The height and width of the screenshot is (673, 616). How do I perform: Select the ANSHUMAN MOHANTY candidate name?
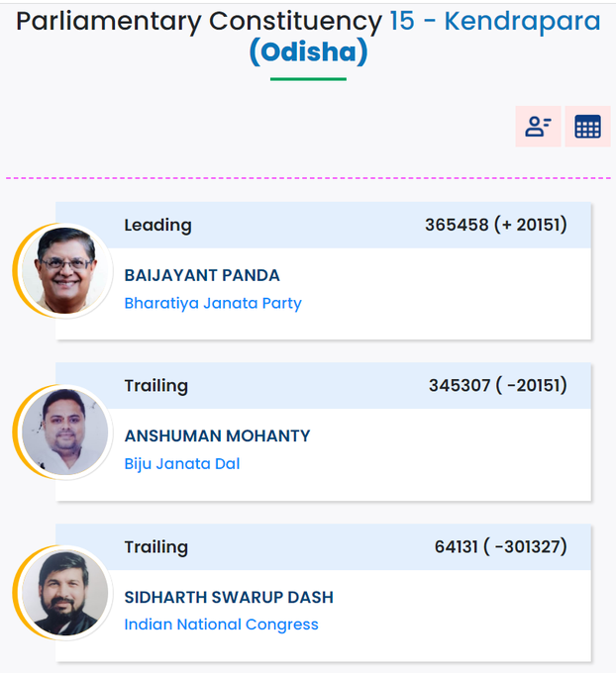[217, 436]
